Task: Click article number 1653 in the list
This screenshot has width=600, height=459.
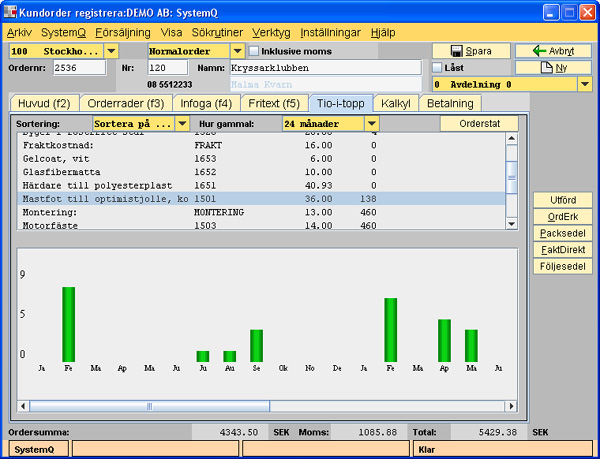Action: [x=205, y=159]
